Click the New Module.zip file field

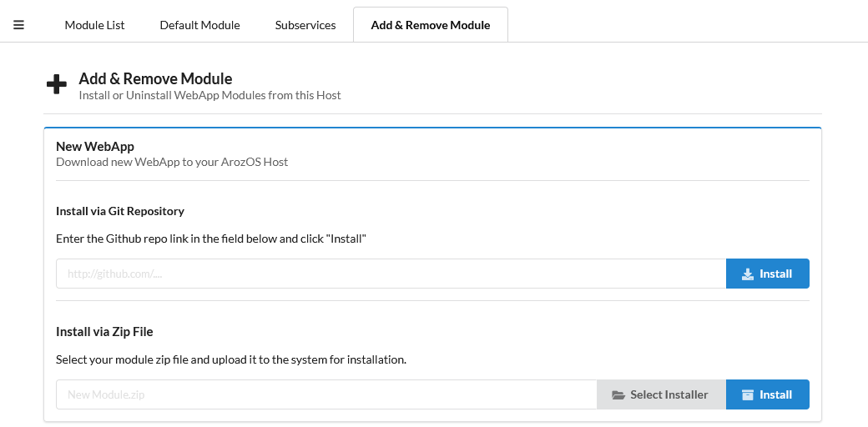point(326,394)
